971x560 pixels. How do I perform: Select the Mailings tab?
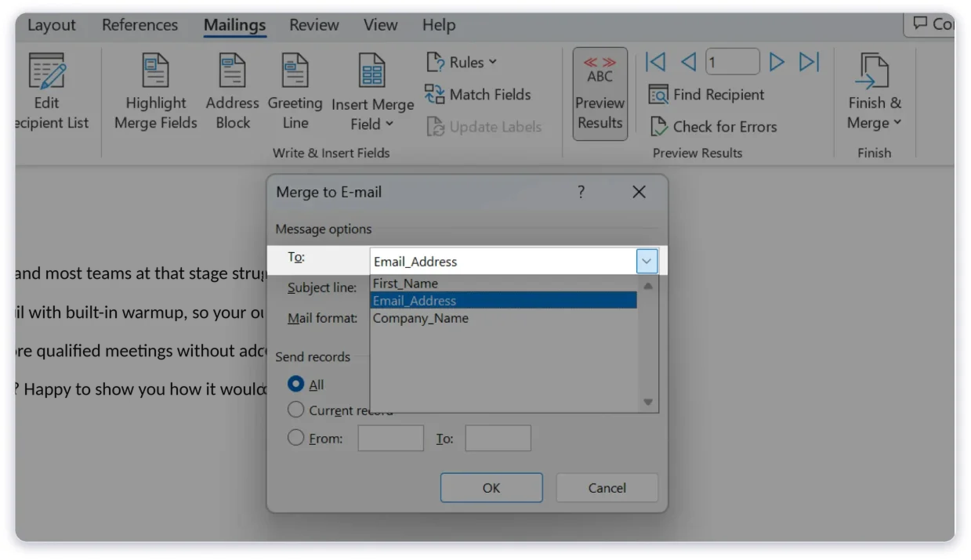click(234, 25)
